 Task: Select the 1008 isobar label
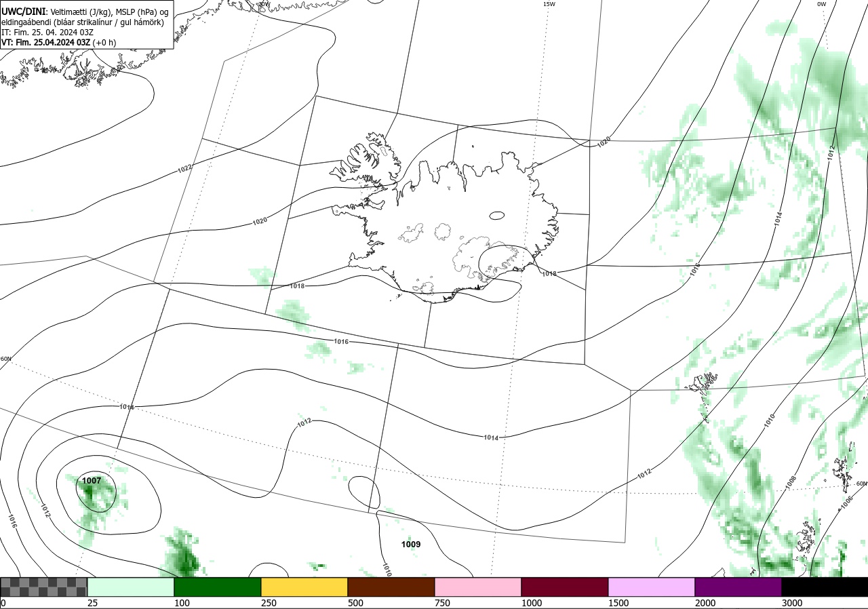791,483
